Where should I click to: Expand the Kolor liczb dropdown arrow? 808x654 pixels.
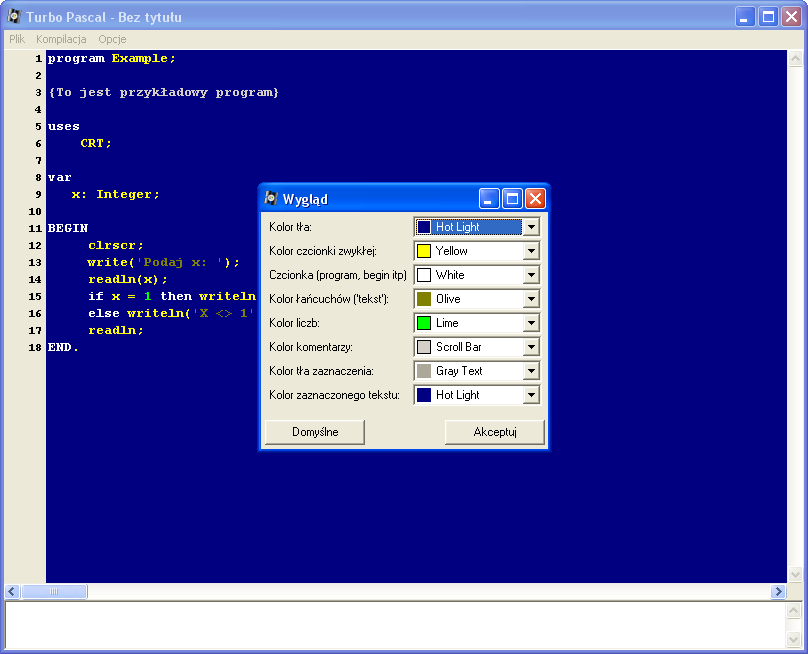click(x=531, y=323)
